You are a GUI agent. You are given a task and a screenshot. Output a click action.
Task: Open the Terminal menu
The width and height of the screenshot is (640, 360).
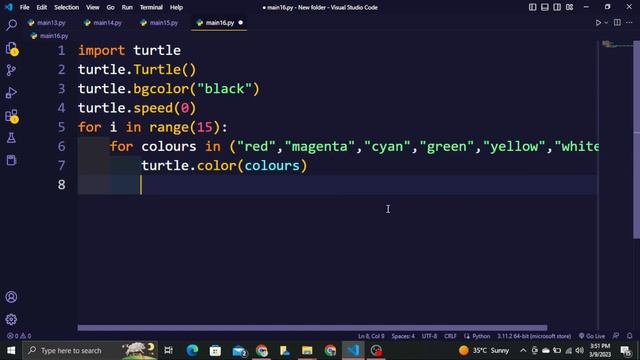coord(151,7)
